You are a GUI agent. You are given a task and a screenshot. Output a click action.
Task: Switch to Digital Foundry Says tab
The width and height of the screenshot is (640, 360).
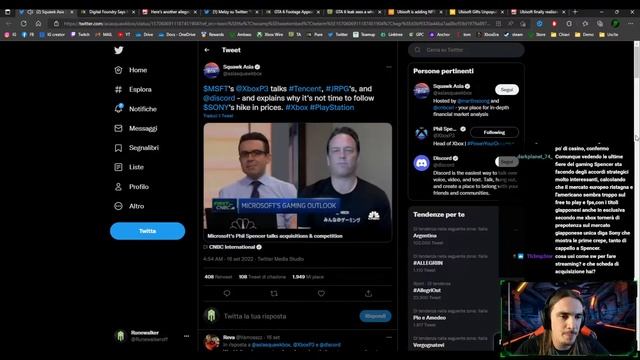point(108,12)
